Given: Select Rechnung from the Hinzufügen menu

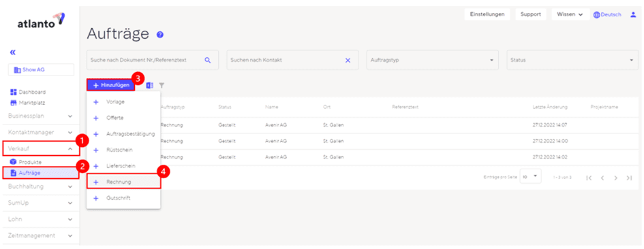Looking at the screenshot, I should click(x=123, y=182).
